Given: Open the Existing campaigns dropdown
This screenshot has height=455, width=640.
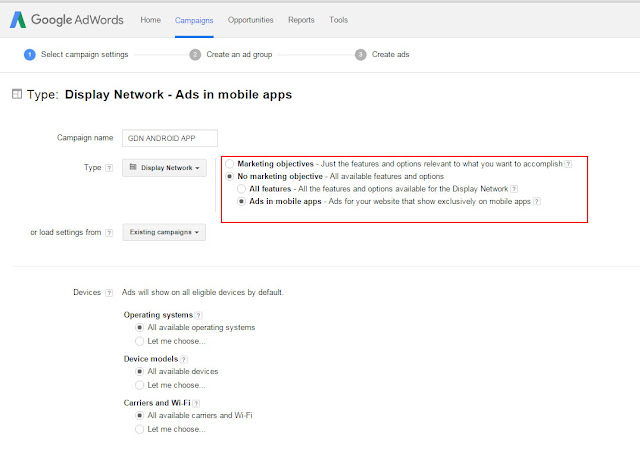Looking at the screenshot, I should 164,232.
